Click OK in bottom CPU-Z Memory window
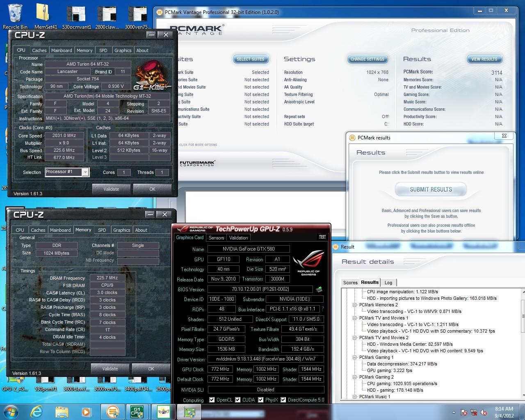The height and width of the screenshot is (420, 525). 151,369
